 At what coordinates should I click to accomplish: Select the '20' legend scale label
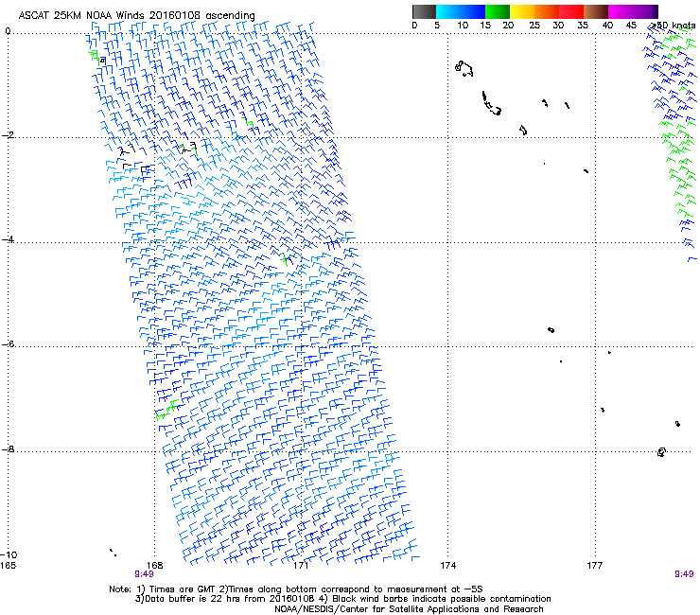[x=509, y=26]
